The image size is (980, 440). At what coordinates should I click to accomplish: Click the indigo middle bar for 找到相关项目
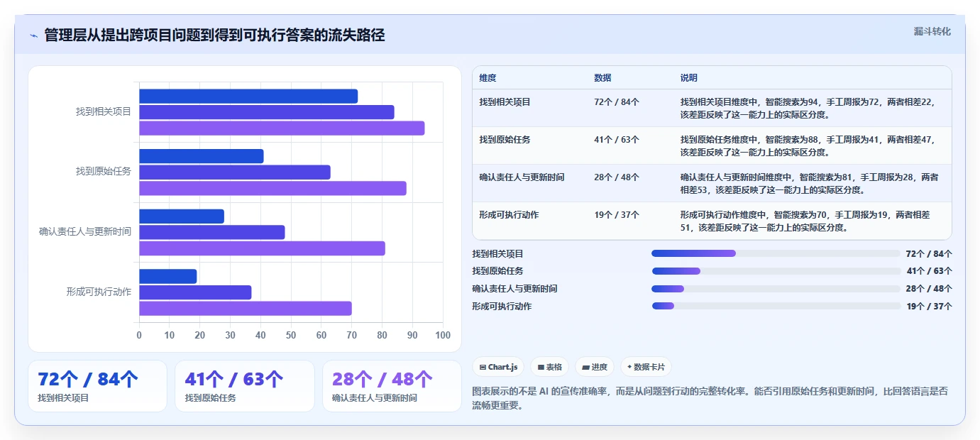tap(267, 112)
